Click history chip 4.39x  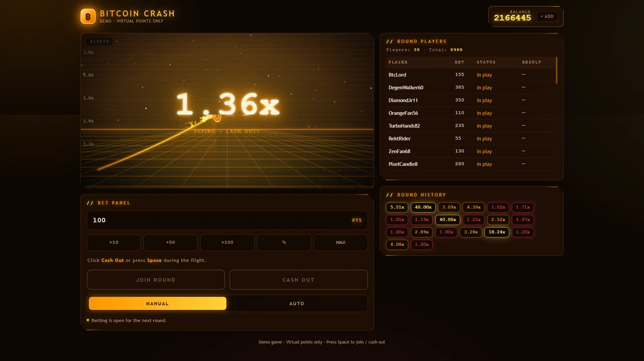(474, 208)
